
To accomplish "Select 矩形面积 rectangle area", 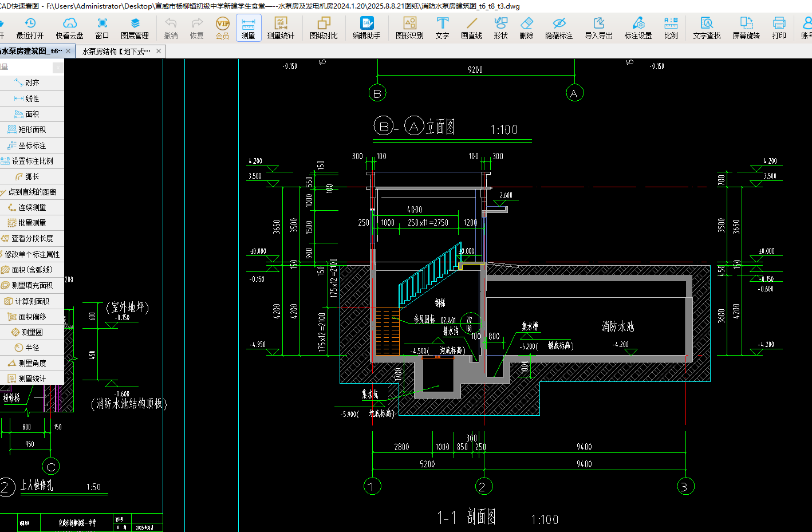I will click(31, 129).
